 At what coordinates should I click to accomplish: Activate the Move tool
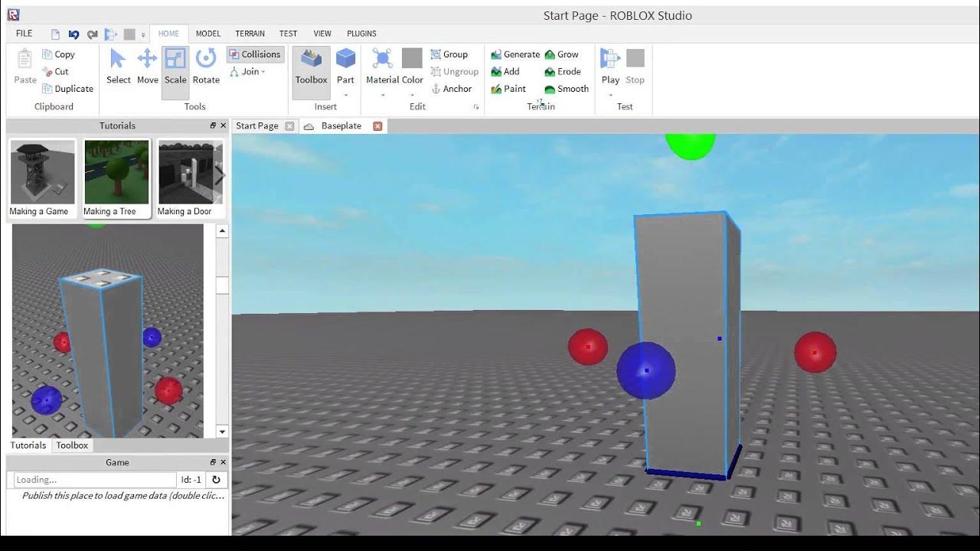(x=148, y=67)
